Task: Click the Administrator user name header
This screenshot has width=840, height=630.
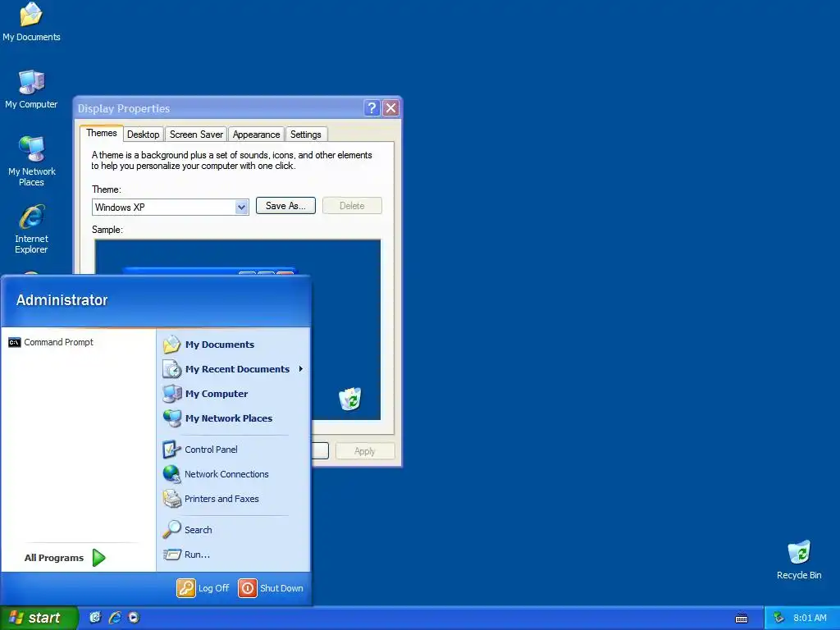Action: [x=62, y=300]
